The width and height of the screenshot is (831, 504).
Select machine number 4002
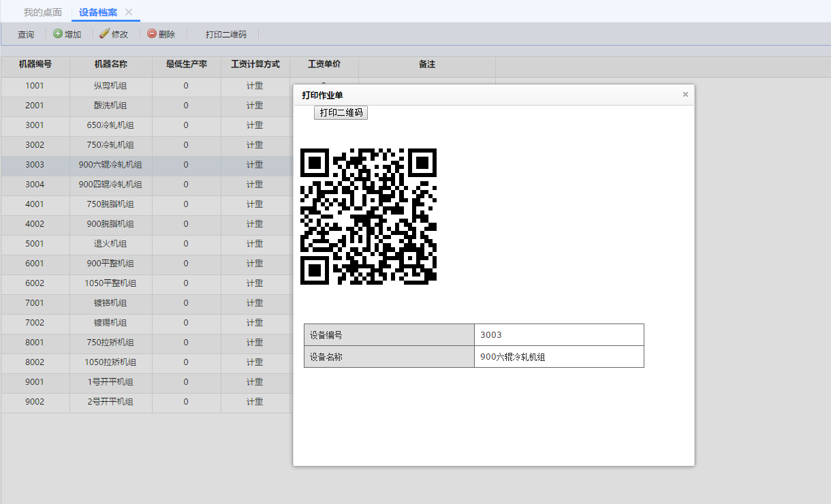[x=35, y=224]
